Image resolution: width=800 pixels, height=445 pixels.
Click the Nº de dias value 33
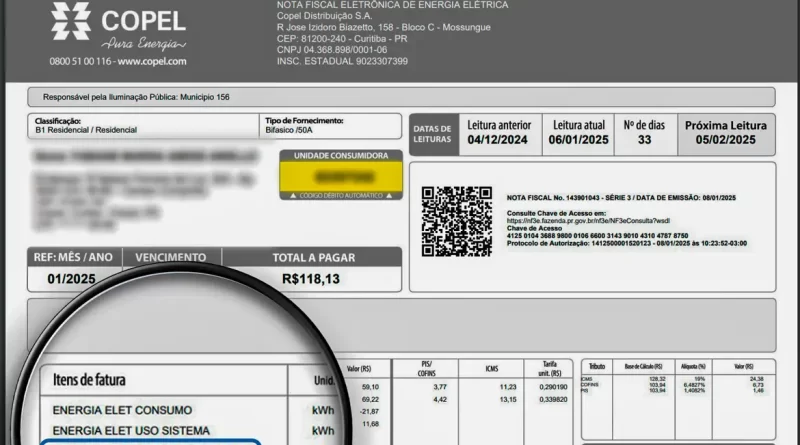pos(645,140)
